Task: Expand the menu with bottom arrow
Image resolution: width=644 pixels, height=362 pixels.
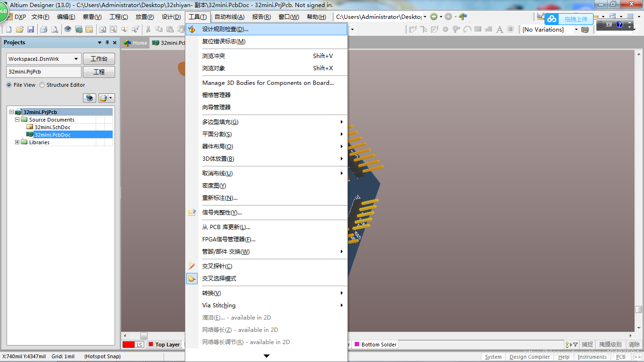Action: tap(266, 356)
